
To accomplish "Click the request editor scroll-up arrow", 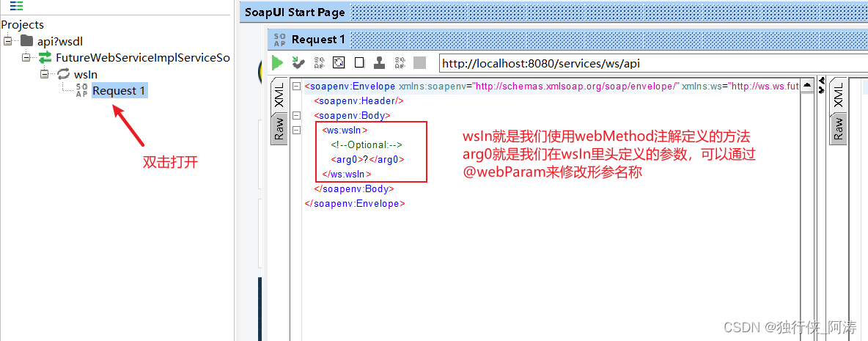I will (807, 85).
